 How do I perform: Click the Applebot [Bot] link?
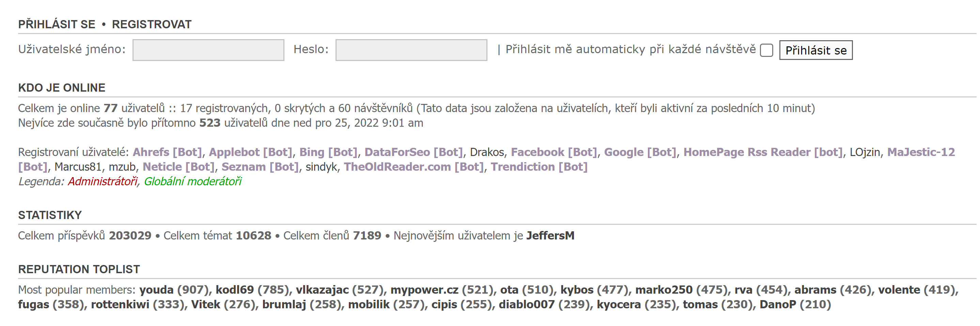pyautogui.click(x=250, y=152)
